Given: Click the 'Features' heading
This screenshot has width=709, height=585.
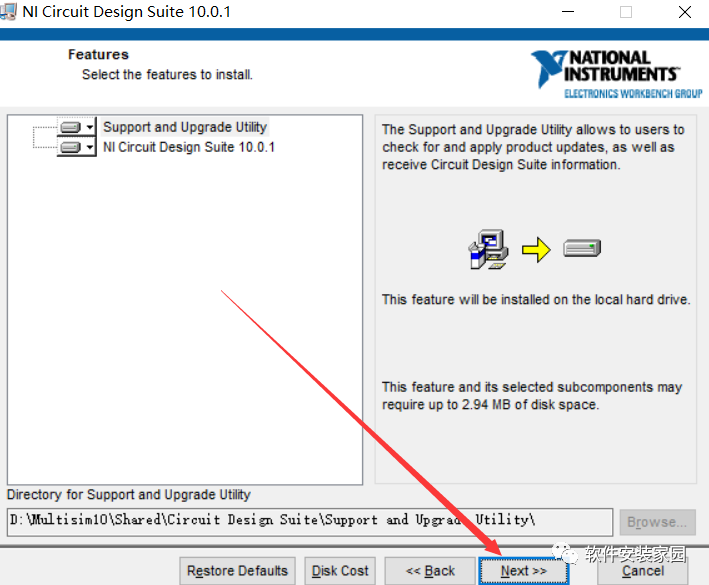Looking at the screenshot, I should click(98, 55).
